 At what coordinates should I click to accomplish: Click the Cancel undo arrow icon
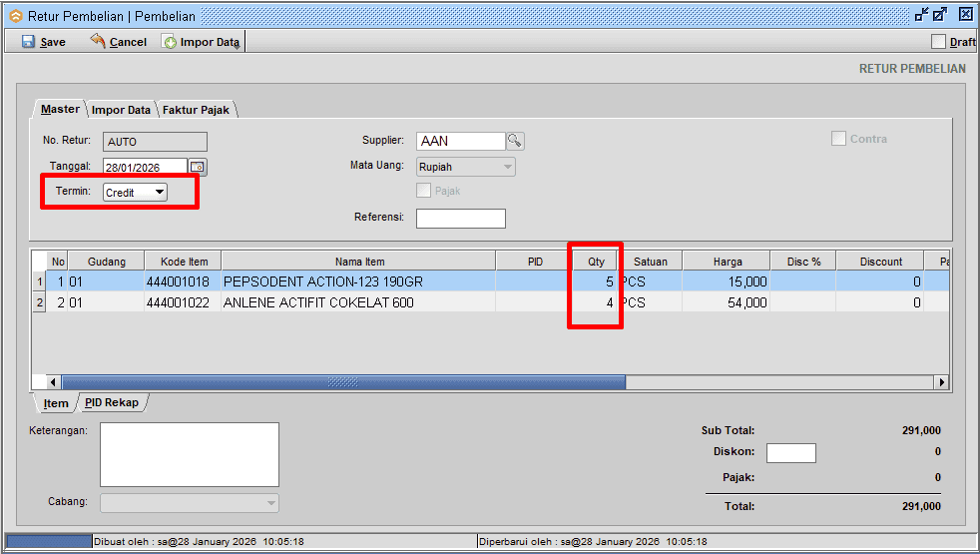pyautogui.click(x=98, y=41)
